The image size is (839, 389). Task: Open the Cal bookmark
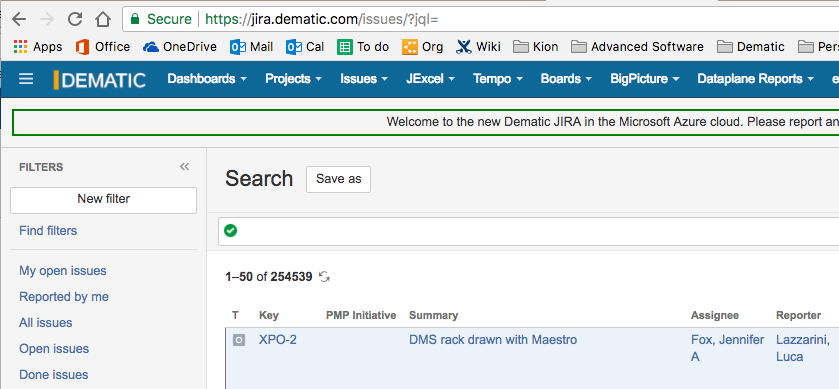[305, 47]
